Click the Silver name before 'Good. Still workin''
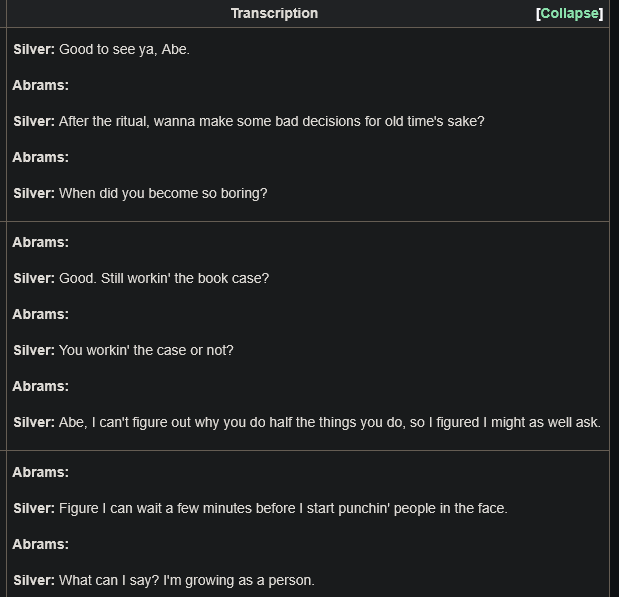Viewport: 619px width, 597px height. click(34, 278)
